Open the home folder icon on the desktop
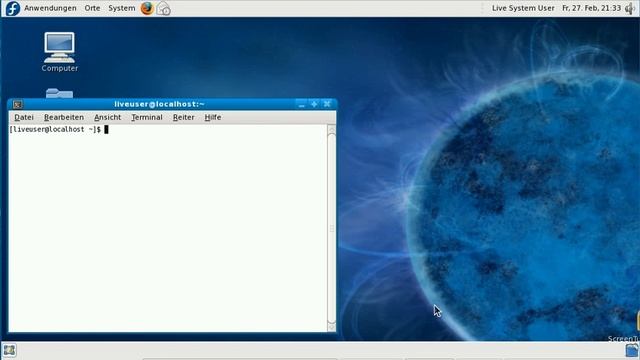The height and width of the screenshot is (360, 640). point(60,93)
